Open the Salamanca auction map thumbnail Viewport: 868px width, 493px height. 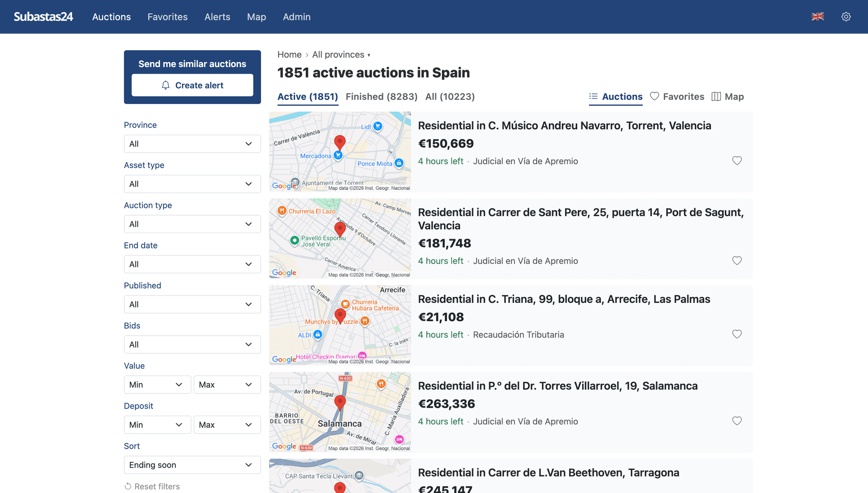click(x=340, y=412)
